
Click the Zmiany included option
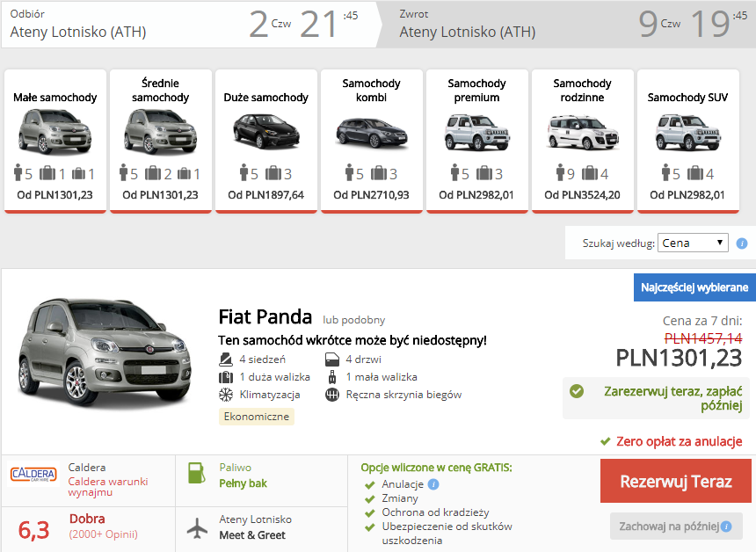(400, 498)
